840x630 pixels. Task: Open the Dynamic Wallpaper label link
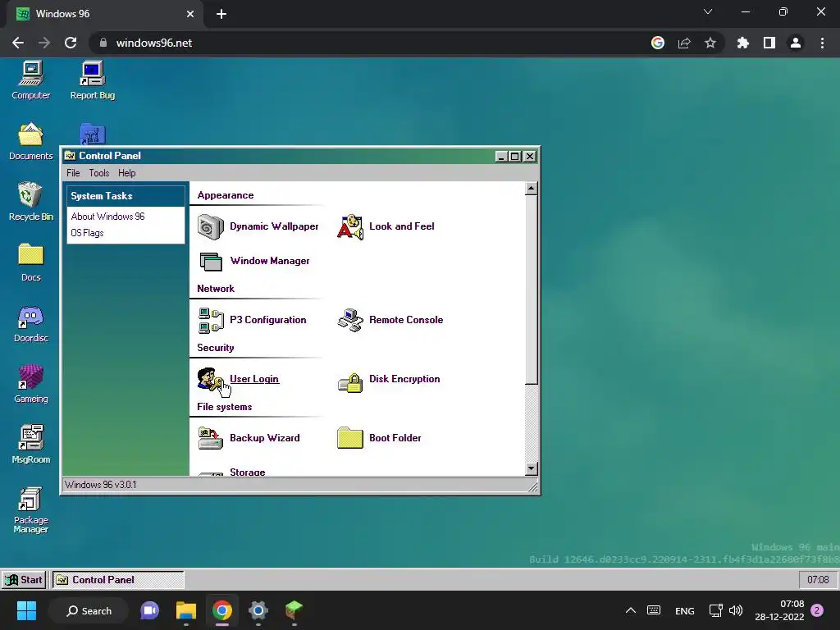pos(274,226)
